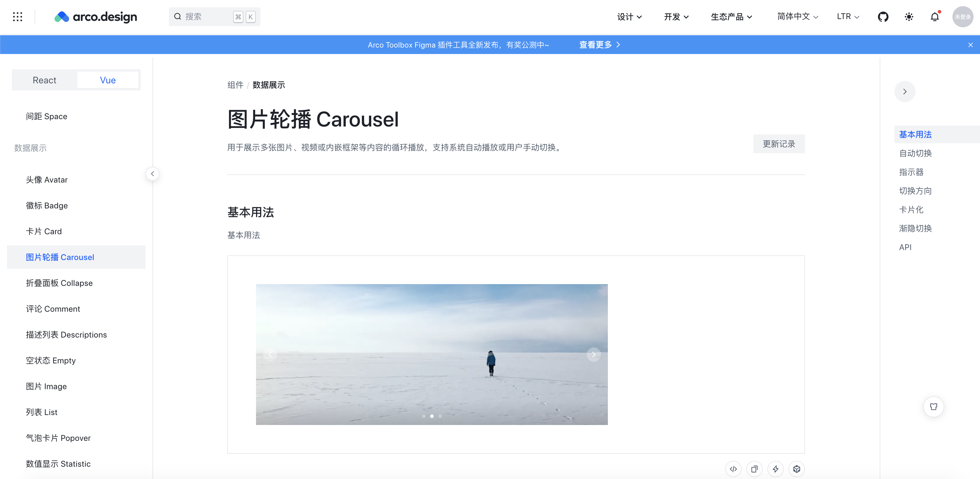Screen dimensions: 980x479
Task: Open the 简体中文 language dropdown
Action: 797,17
